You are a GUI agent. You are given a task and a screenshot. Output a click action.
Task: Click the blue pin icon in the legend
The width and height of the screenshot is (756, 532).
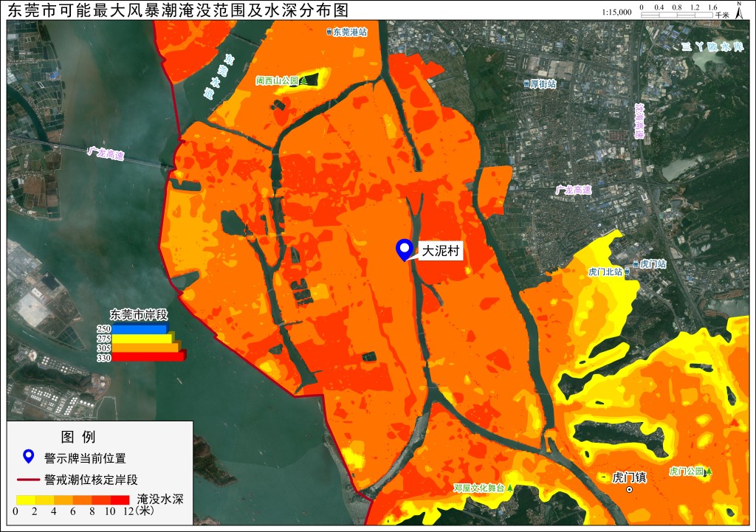tap(29, 456)
